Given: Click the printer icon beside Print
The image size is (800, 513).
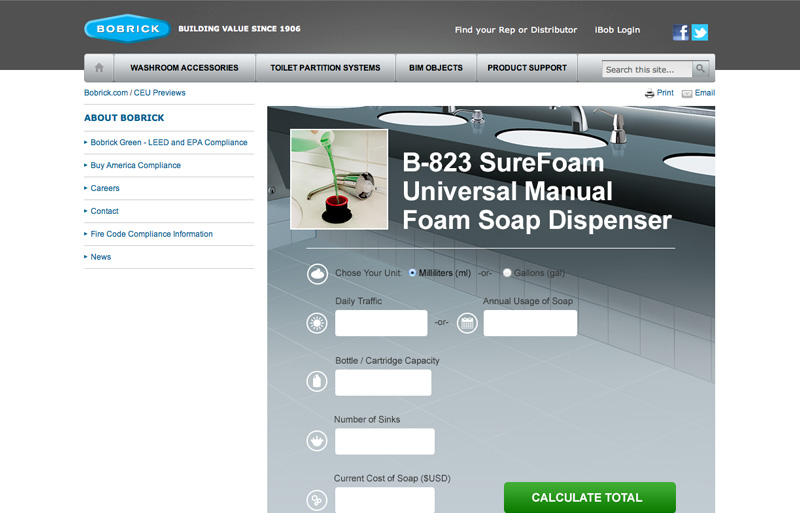Looking at the screenshot, I should coord(649,93).
